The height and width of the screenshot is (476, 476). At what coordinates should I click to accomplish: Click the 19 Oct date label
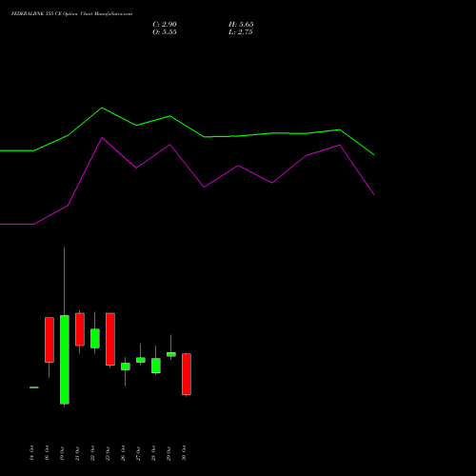pyautogui.click(x=62, y=453)
